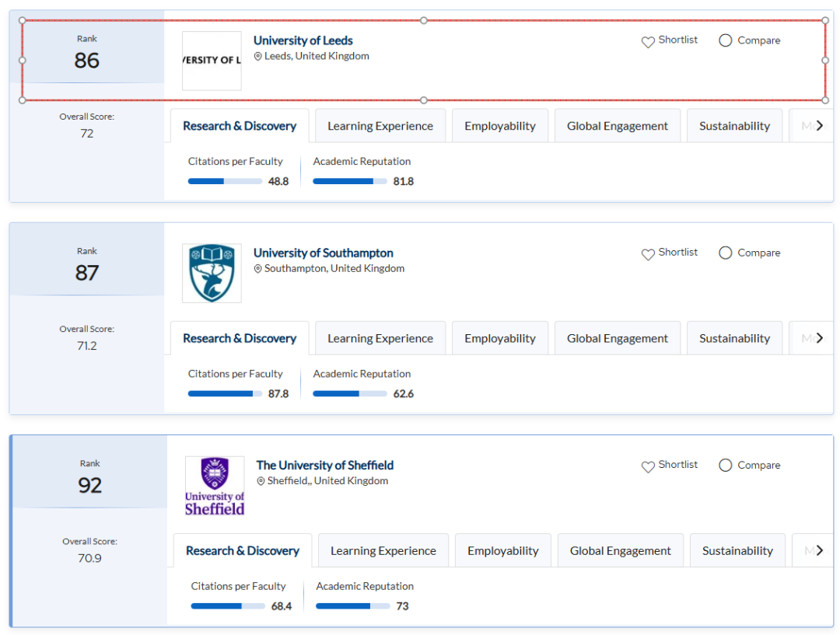This screenshot has height=635, width=840.
Task: Show more tabs in the Leeds card
Action: pyautogui.click(x=819, y=126)
